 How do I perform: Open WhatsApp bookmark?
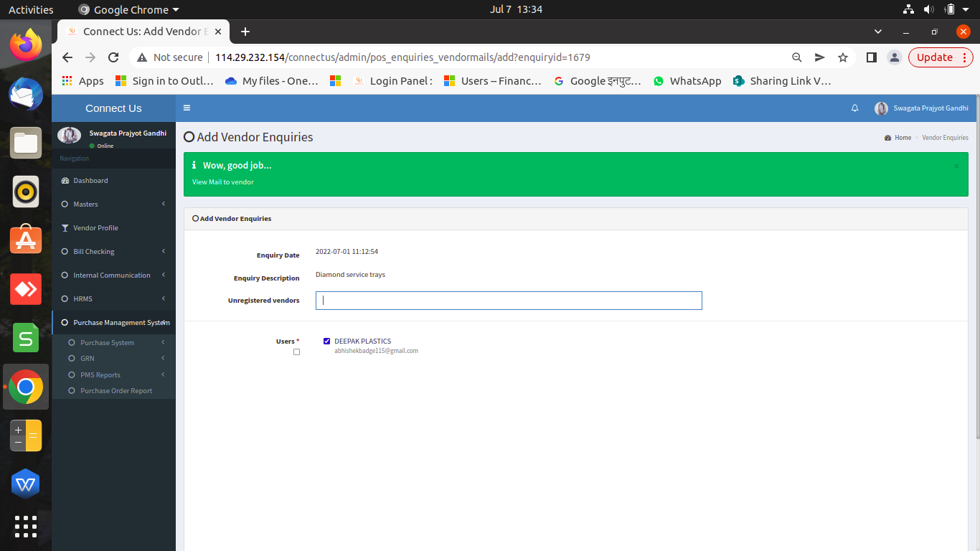687,81
